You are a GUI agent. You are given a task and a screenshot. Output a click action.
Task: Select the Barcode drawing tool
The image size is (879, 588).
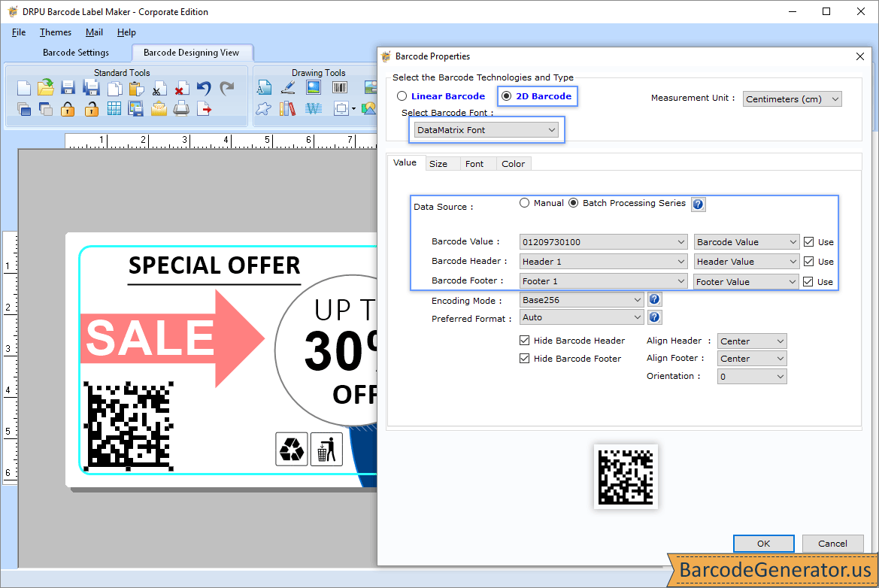[340, 87]
